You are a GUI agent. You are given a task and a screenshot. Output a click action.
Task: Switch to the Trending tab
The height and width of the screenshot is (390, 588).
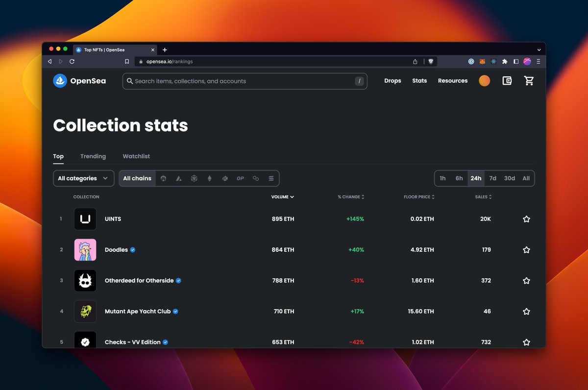click(93, 156)
